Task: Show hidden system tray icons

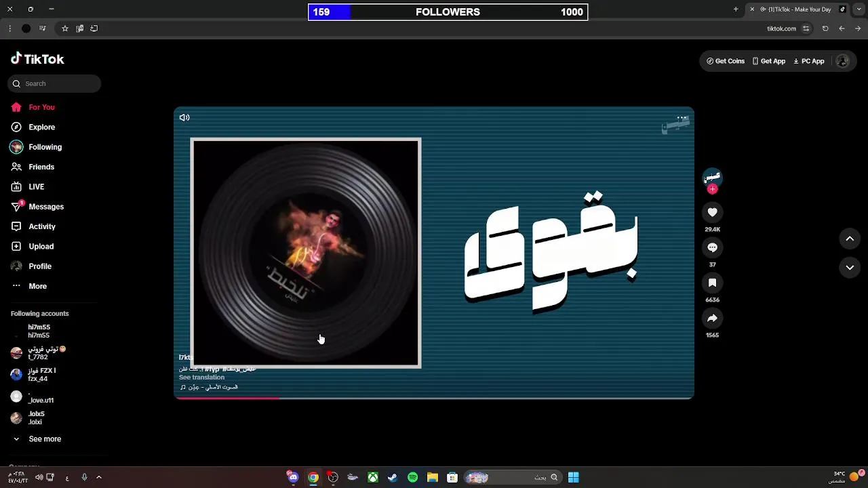Action: [98, 477]
